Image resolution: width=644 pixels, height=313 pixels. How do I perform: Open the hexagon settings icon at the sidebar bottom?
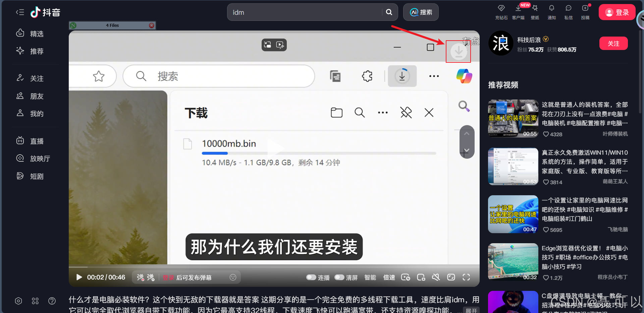click(18, 301)
